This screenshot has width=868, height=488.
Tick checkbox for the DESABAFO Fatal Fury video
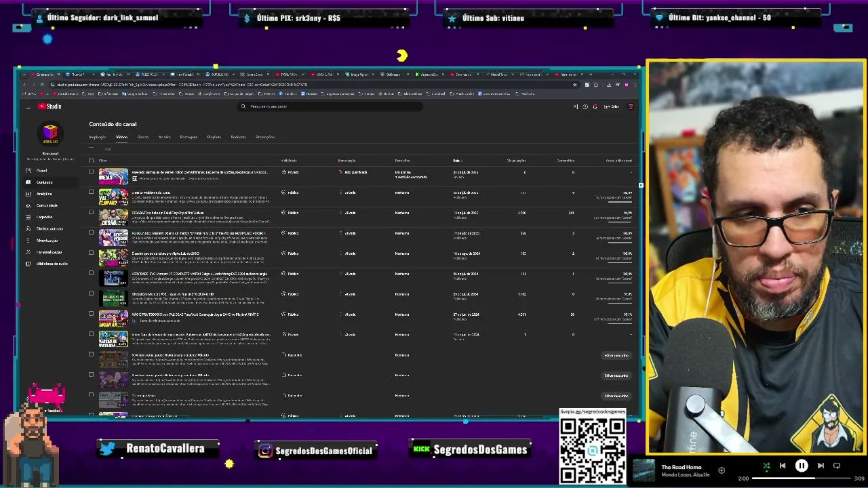[x=91, y=212]
